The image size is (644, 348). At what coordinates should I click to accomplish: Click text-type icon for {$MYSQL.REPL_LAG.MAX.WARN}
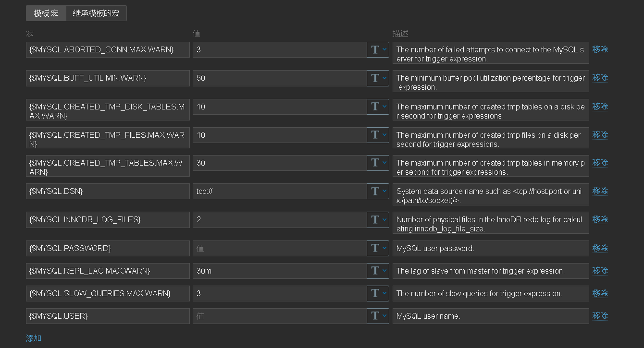point(378,271)
